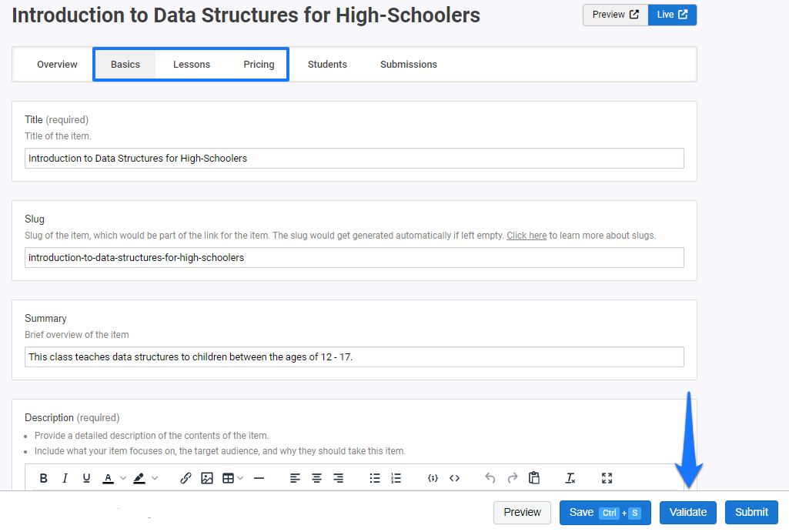The image size is (789, 532).
Task: Edit the Summary input field
Action: click(354, 356)
